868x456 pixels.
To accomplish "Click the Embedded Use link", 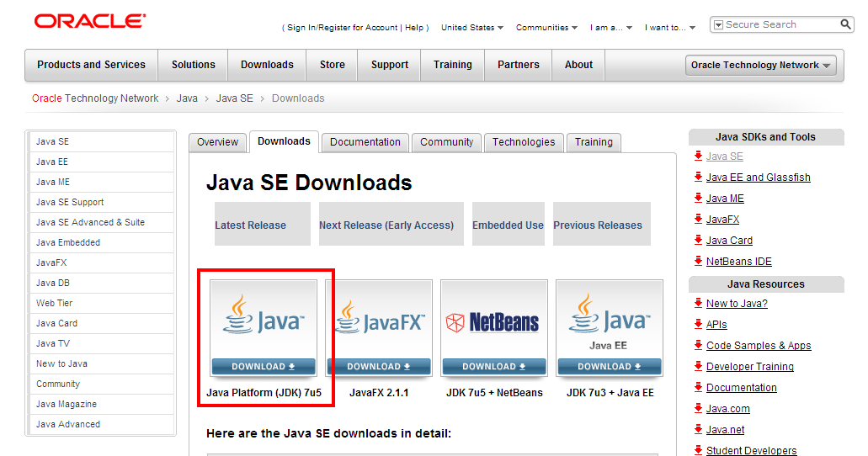I will coord(508,225).
